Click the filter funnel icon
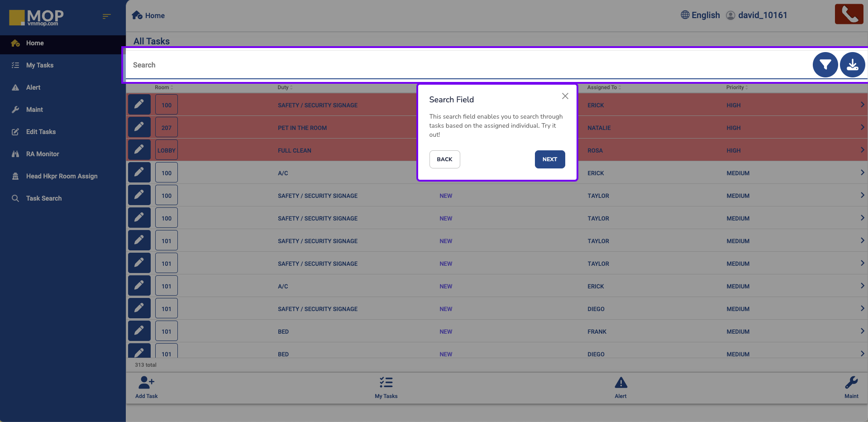 (x=825, y=65)
